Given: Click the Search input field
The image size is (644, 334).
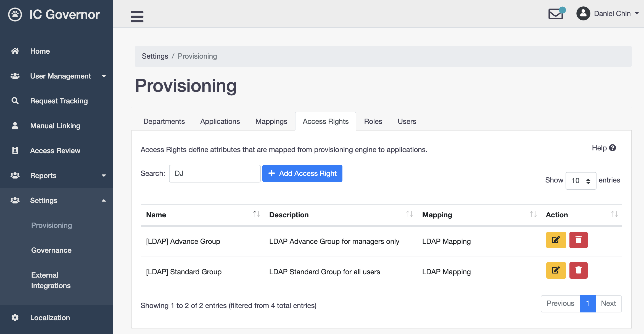Looking at the screenshot, I should [214, 173].
